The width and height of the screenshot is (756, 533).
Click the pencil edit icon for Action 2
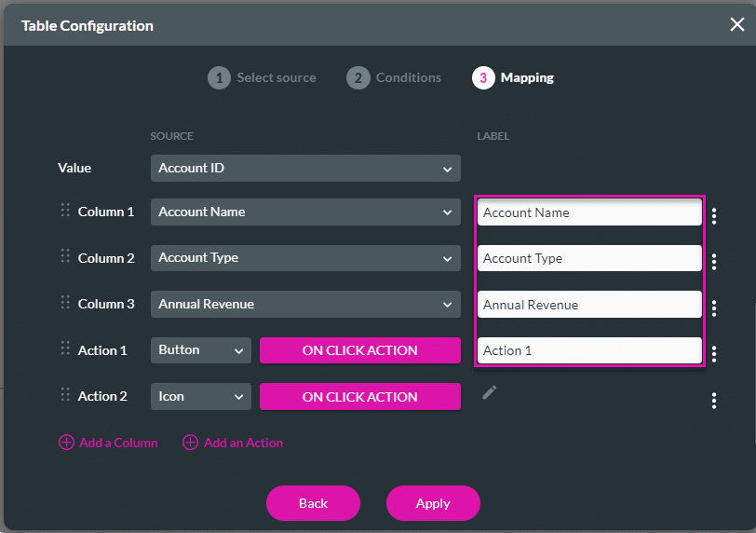pos(489,392)
